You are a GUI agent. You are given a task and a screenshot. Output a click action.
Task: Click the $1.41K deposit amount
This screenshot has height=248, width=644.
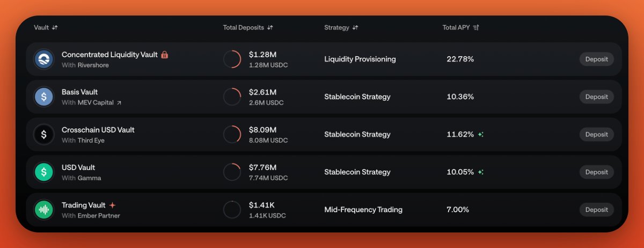pos(262,205)
